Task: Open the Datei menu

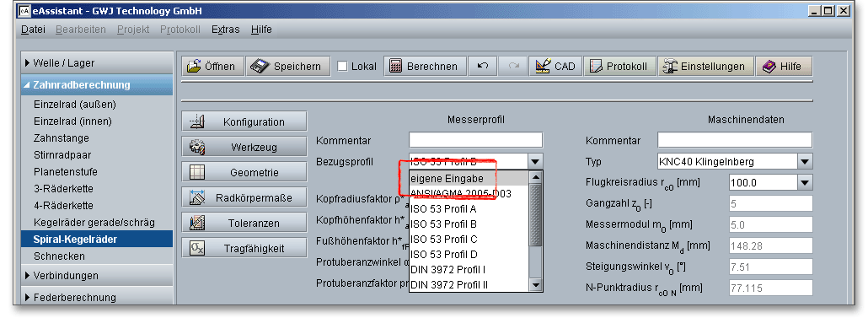Action: [33, 30]
